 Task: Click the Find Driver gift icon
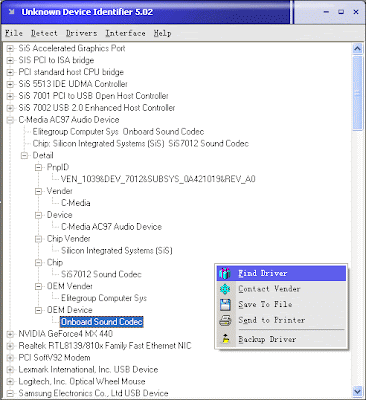tap(225, 273)
